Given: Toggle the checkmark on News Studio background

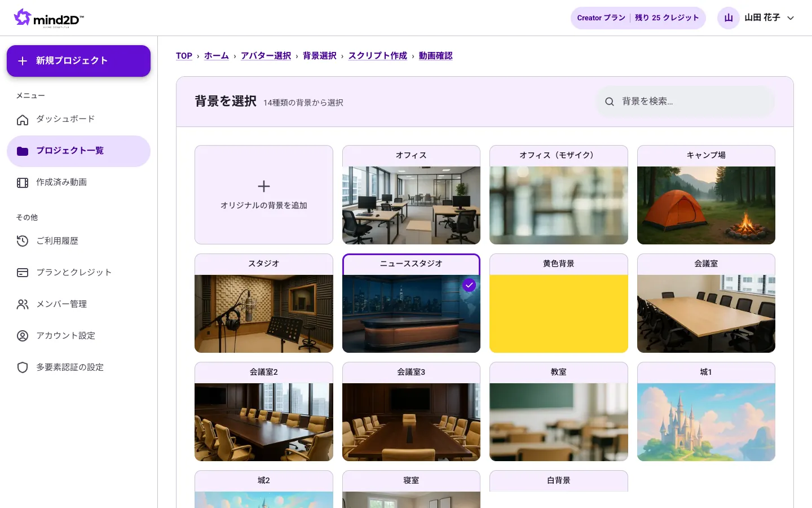Looking at the screenshot, I should click(469, 285).
